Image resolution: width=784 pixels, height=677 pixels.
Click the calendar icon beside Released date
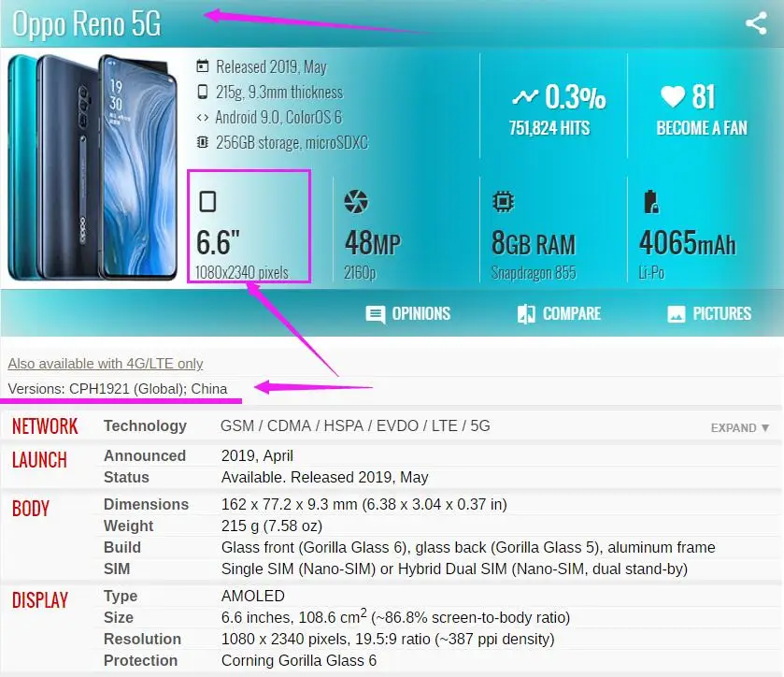[x=203, y=66]
